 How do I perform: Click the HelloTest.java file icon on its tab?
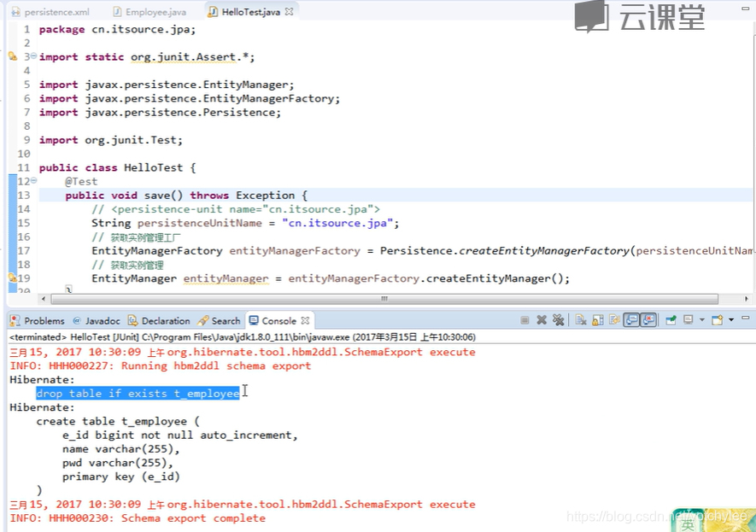(x=213, y=12)
